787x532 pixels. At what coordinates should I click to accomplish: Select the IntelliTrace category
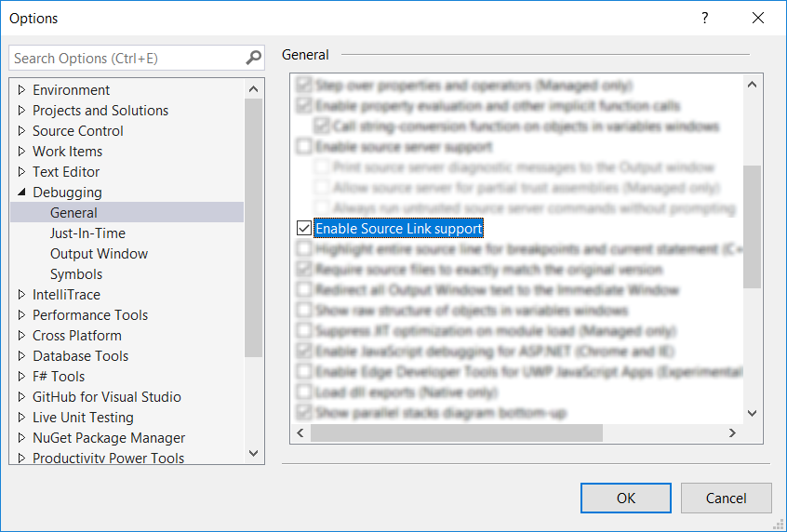tap(66, 295)
